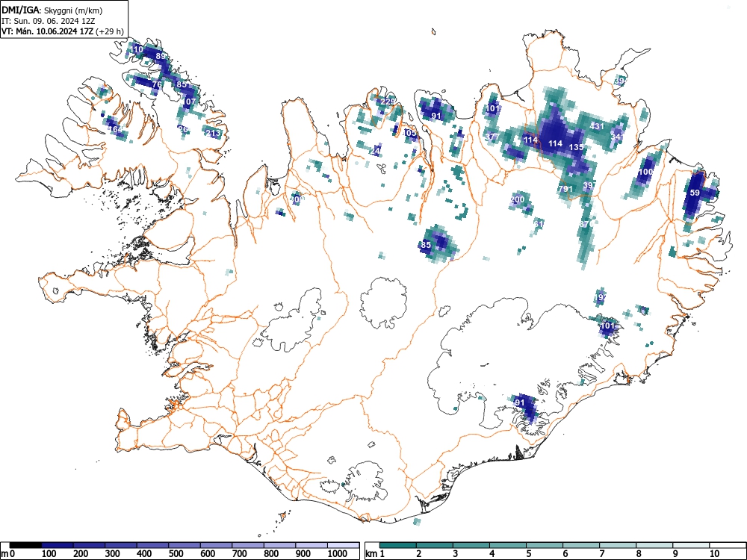Image resolution: width=747 pixels, height=560 pixels.
Task: Click the 1000 tick label on the m legend
Action: 338,554
